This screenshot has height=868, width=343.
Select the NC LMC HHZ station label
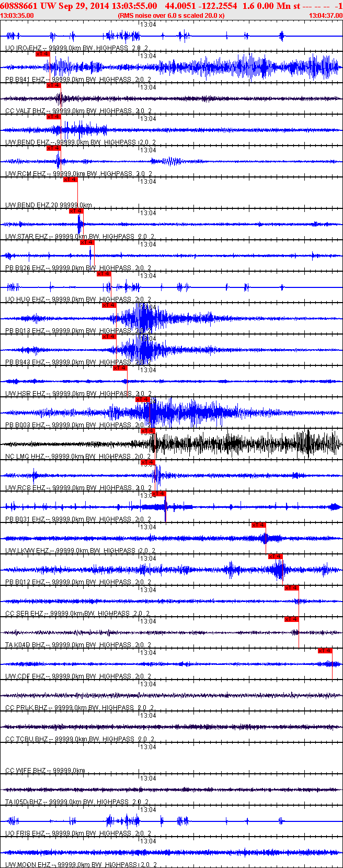[x=78, y=457]
